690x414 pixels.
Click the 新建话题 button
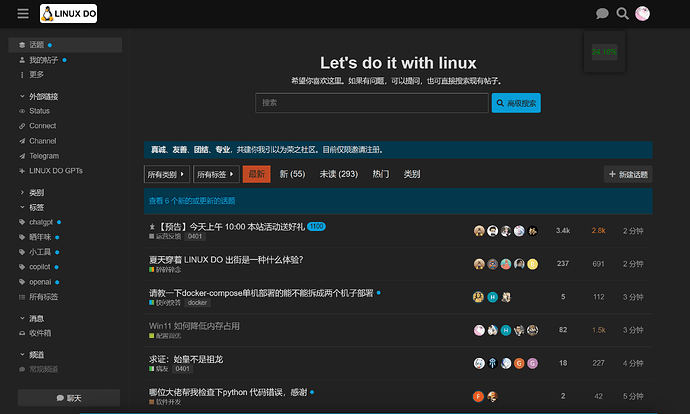(x=628, y=174)
